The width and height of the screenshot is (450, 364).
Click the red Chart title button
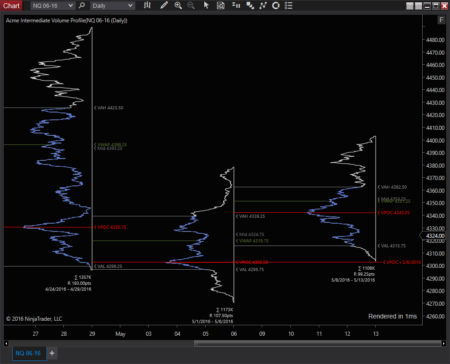coord(11,5)
